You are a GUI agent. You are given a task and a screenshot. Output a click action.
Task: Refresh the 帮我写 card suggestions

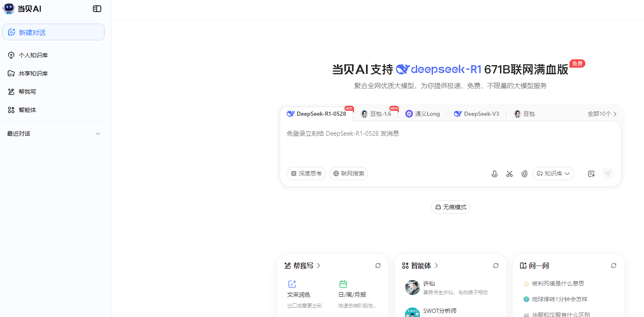pos(378,266)
